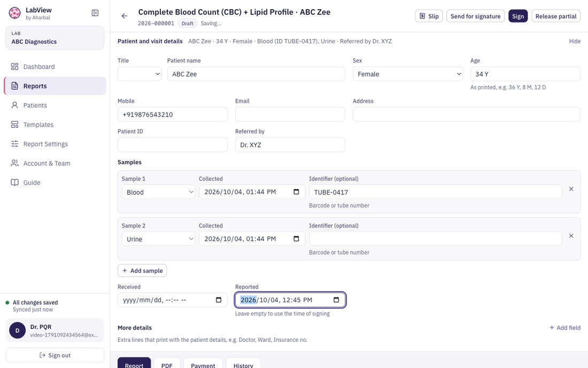Screen dimensions: 588x368
Task: Go back using the arrow icon
Action: coord(125,16)
